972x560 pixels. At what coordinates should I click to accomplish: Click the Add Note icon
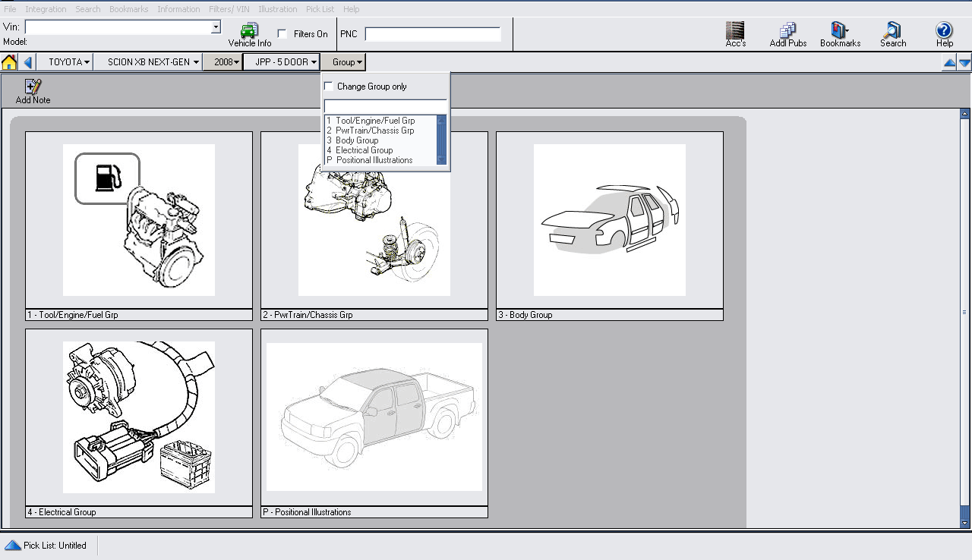33,87
